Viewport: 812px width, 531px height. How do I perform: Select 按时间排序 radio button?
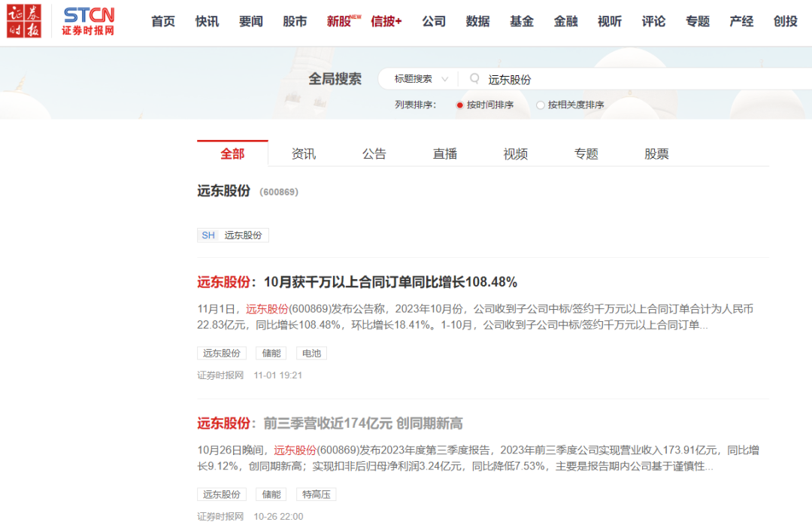(x=460, y=105)
